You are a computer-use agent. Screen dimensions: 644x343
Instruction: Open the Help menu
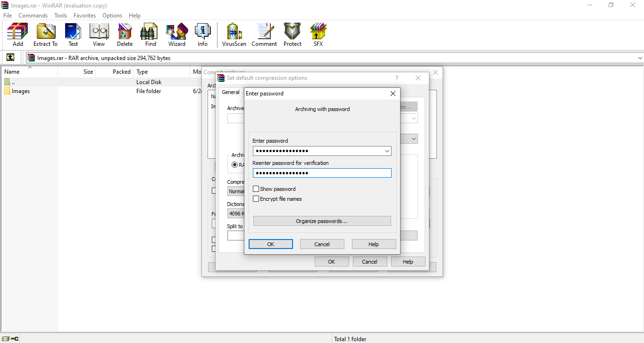(x=134, y=16)
